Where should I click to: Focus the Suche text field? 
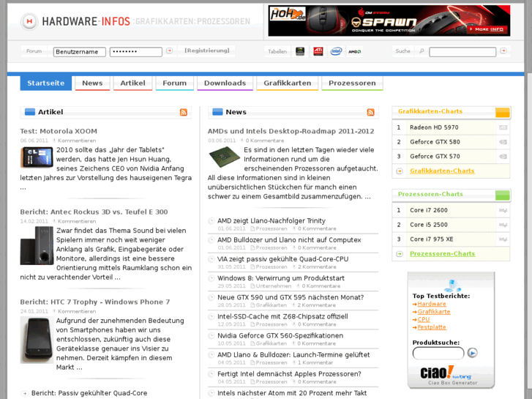click(x=462, y=52)
